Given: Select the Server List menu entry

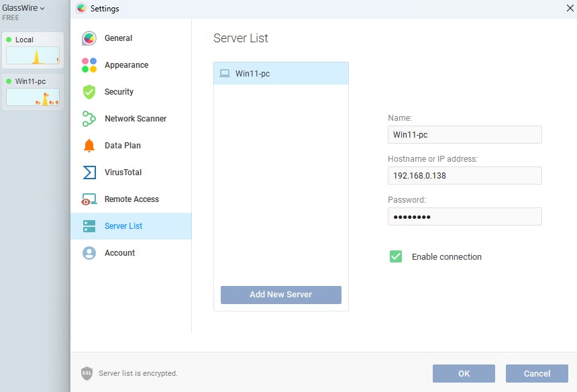Looking at the screenshot, I should [x=131, y=226].
